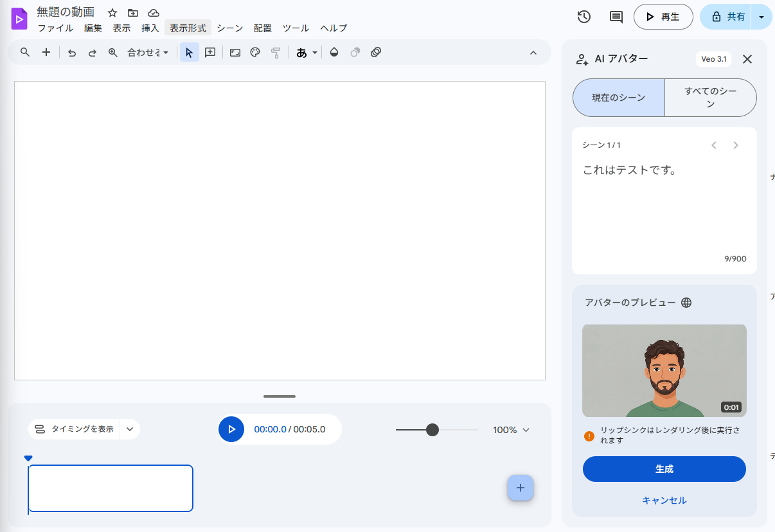The width and height of the screenshot is (775, 532).
Task: Expand the 合わせる zoom dropdown
Action: 148,53
